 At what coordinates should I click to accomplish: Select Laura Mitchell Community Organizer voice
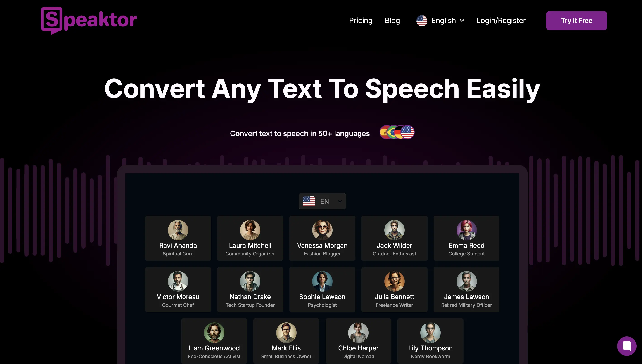tap(250, 238)
